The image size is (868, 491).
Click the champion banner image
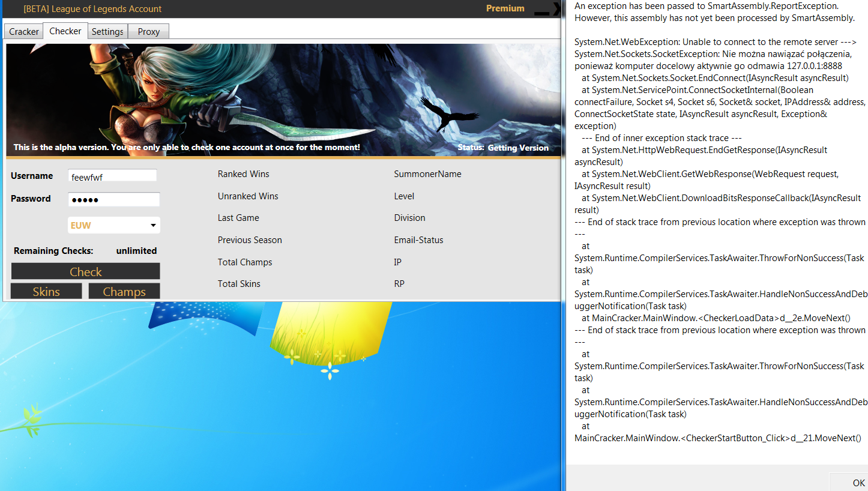tap(283, 100)
